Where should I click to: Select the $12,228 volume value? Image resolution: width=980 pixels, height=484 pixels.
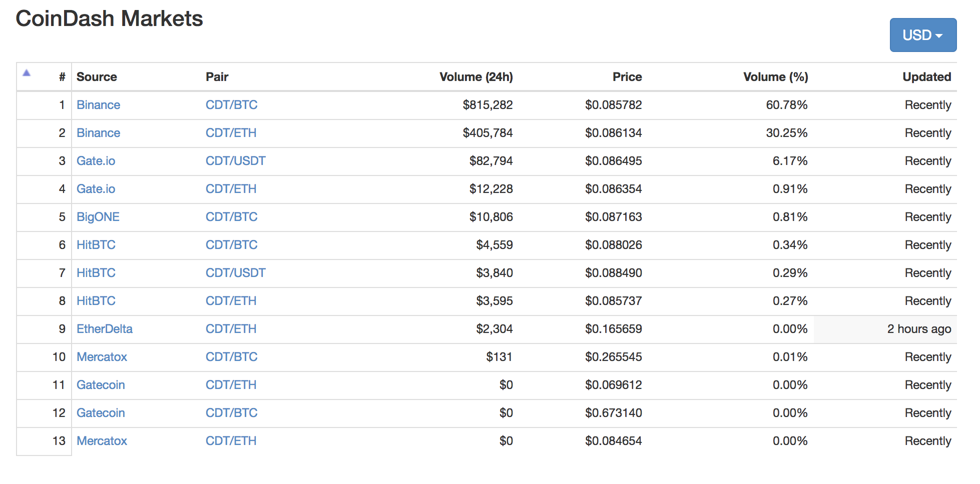(x=491, y=189)
